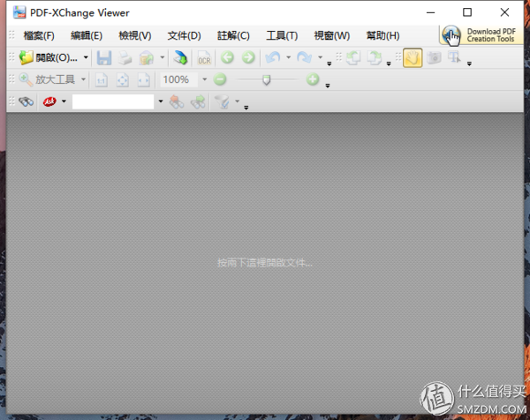530x420 pixels.
Task: Click the zoom slider handle
Action: [267, 80]
